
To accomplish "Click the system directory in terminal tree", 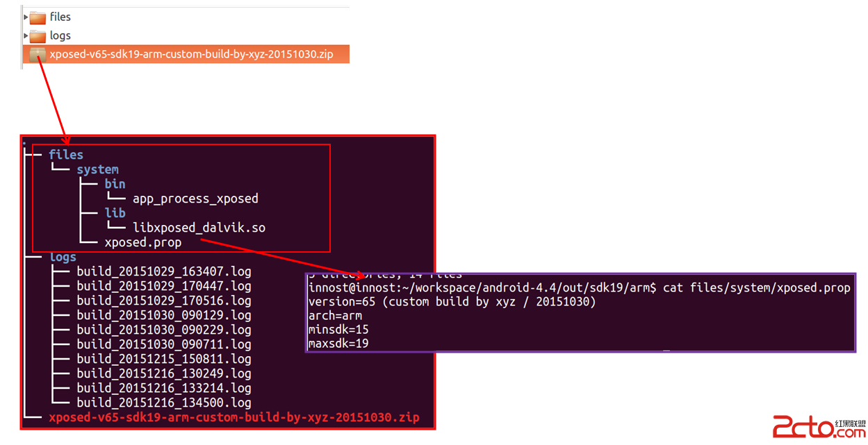I will 97,169.
